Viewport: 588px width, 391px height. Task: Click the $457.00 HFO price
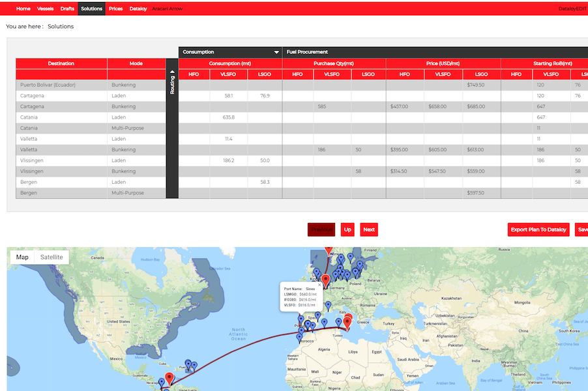coord(399,106)
